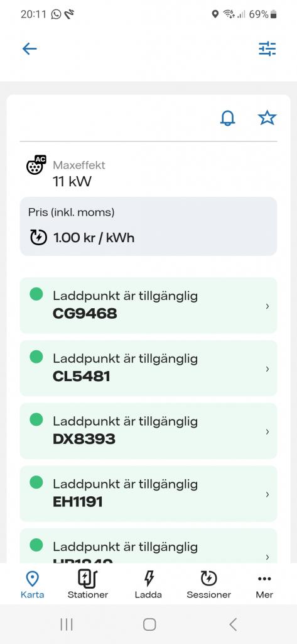Image resolution: width=297 pixels, height=644 pixels.
Task: Tap the price charging clock icon
Action: (38, 237)
